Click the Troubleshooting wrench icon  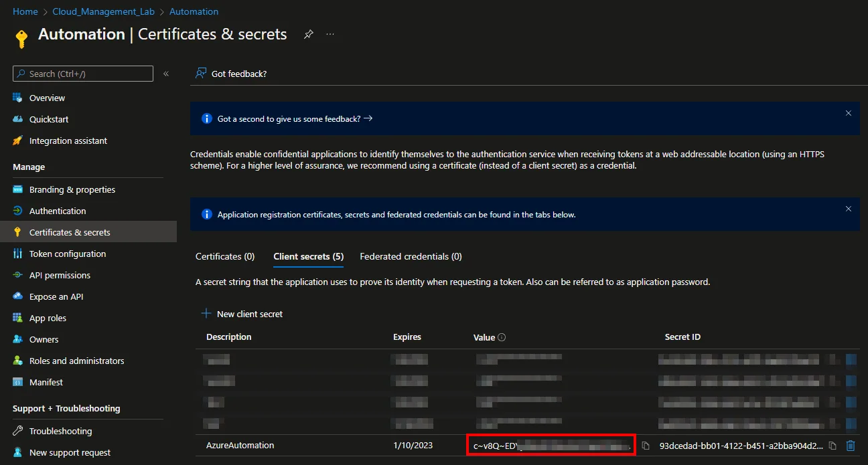(17, 431)
